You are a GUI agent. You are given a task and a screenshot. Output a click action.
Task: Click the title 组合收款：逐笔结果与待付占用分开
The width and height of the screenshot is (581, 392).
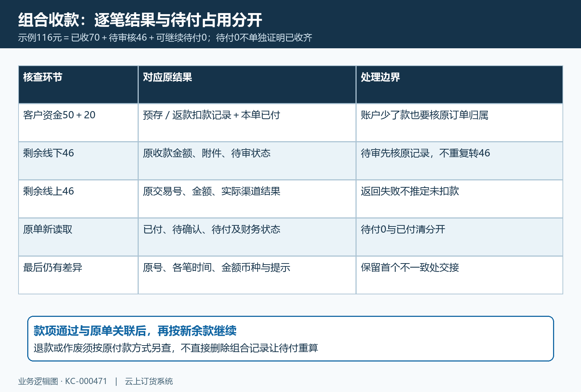[140, 20]
